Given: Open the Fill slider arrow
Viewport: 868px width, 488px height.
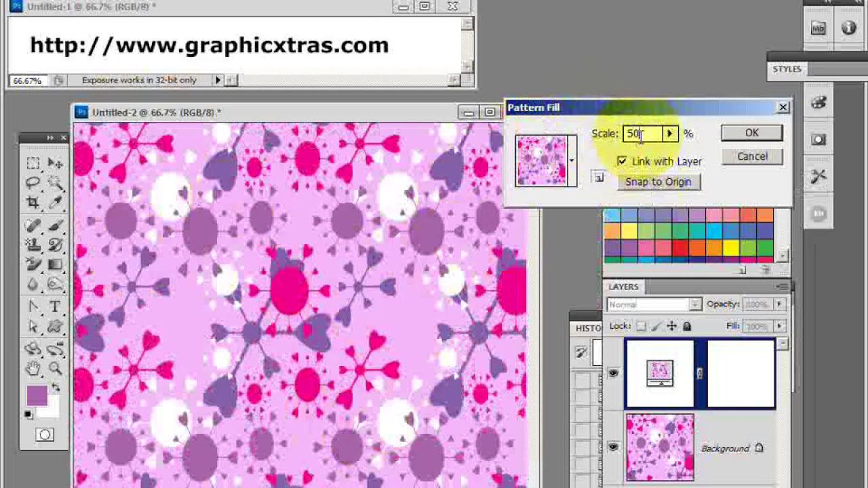Looking at the screenshot, I should click(779, 327).
